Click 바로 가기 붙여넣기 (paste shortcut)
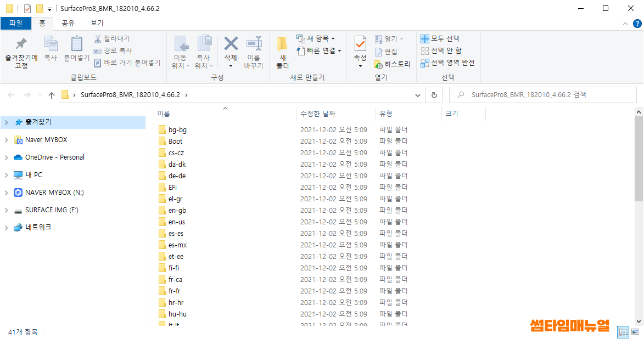 point(127,63)
